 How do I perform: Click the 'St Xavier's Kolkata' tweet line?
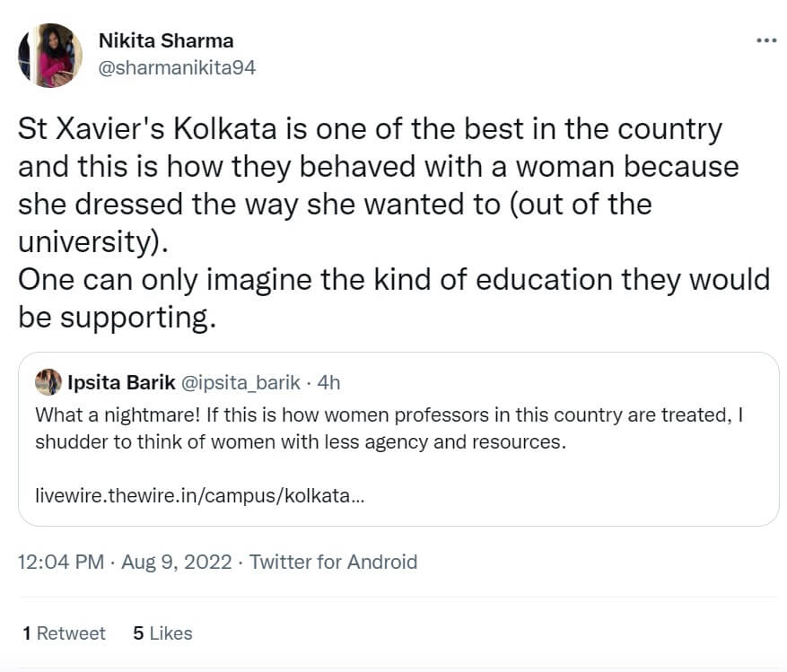point(370,129)
